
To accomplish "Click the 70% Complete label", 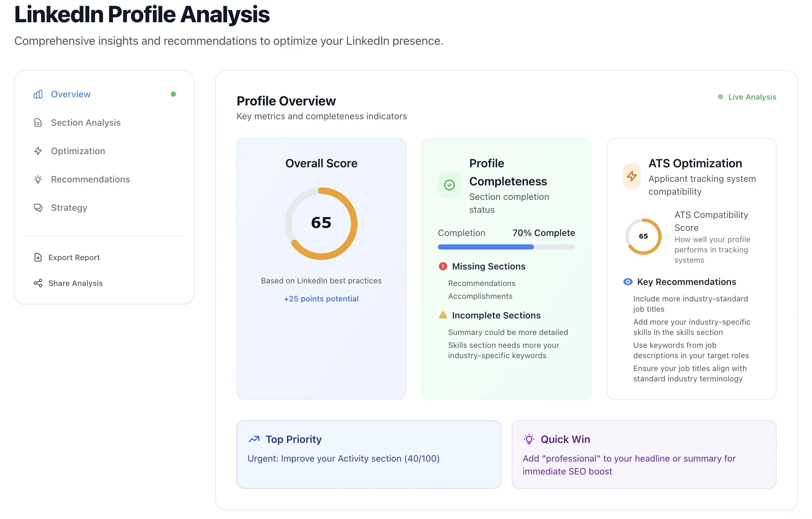I will pyautogui.click(x=544, y=233).
